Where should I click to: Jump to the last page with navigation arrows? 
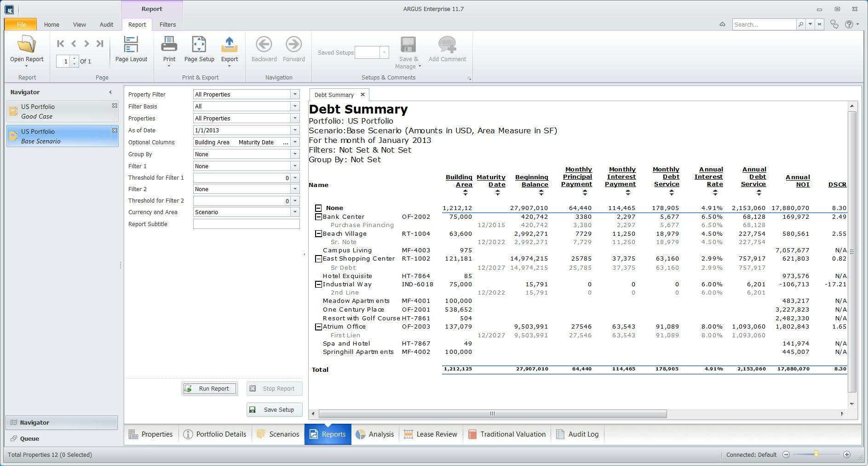click(x=99, y=44)
